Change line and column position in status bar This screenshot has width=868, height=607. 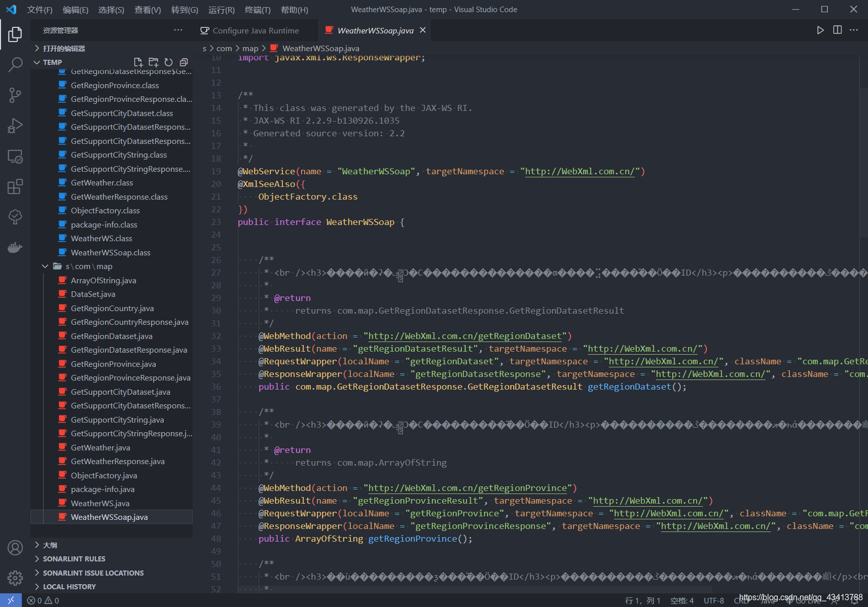tap(642, 601)
